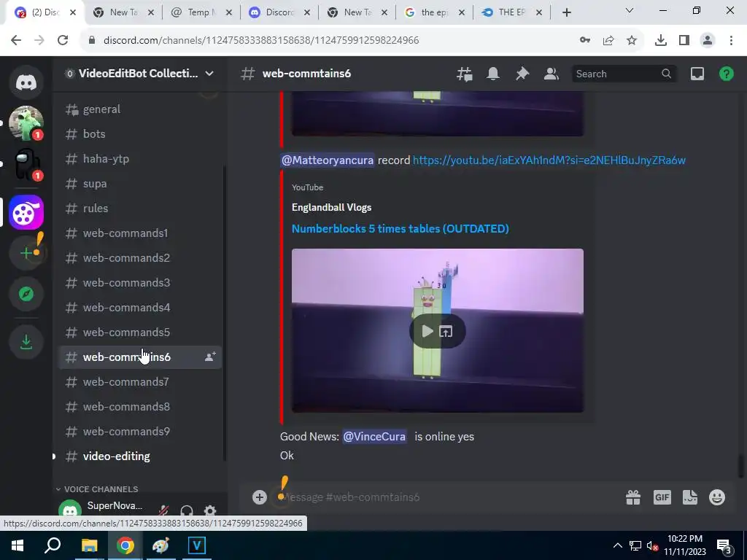
Task: Show Pinned Messages pin icon
Action: click(x=522, y=74)
